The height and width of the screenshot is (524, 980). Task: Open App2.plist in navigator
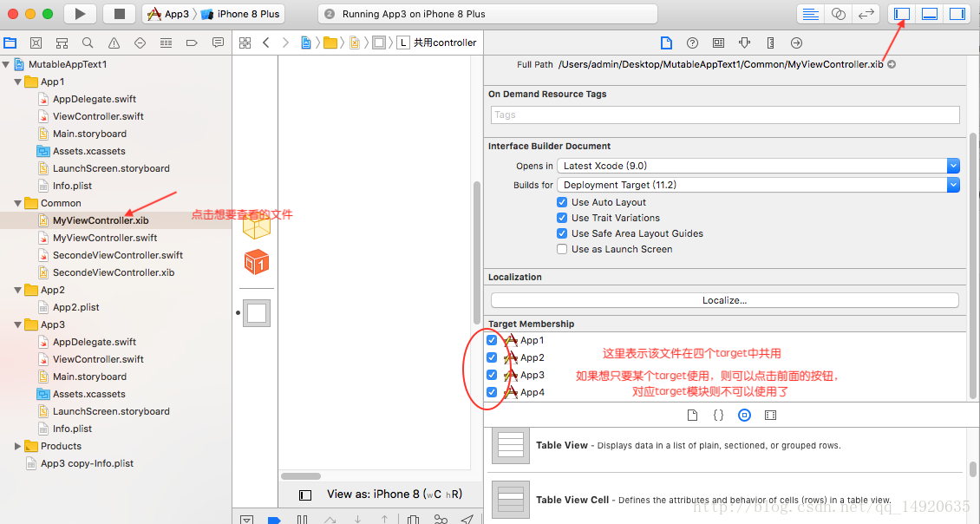click(x=75, y=307)
